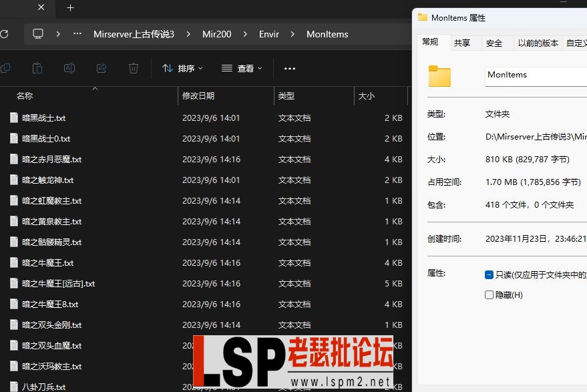Click file icon of 暗黑战士.txt

pos(14,118)
